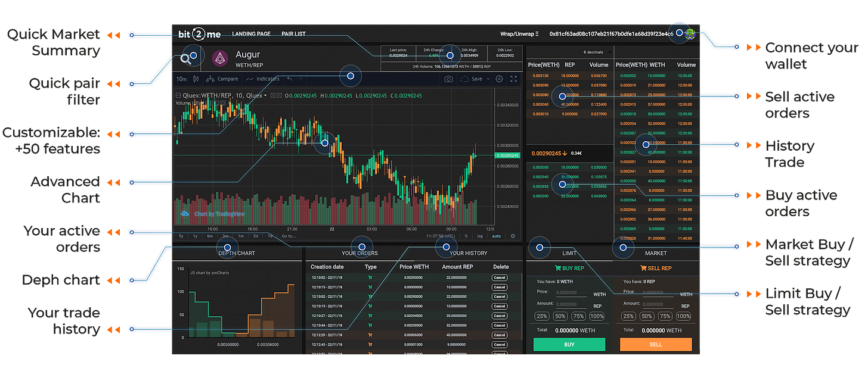Click the wallet address in header
The height and width of the screenshot is (368, 868).
612,34
